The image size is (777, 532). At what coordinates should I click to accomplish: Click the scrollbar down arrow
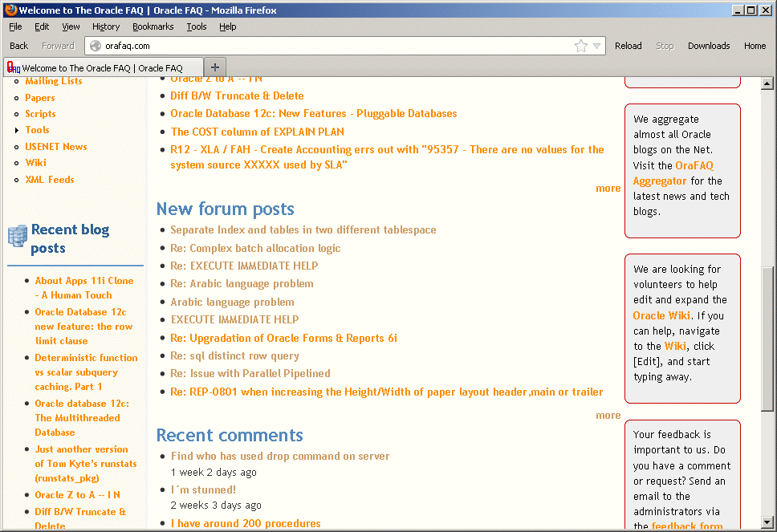[x=767, y=522]
